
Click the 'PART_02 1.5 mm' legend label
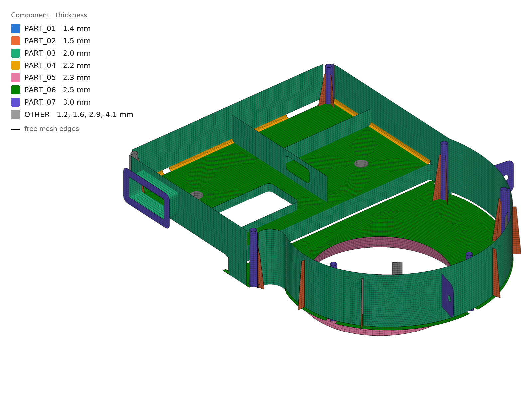58,41
